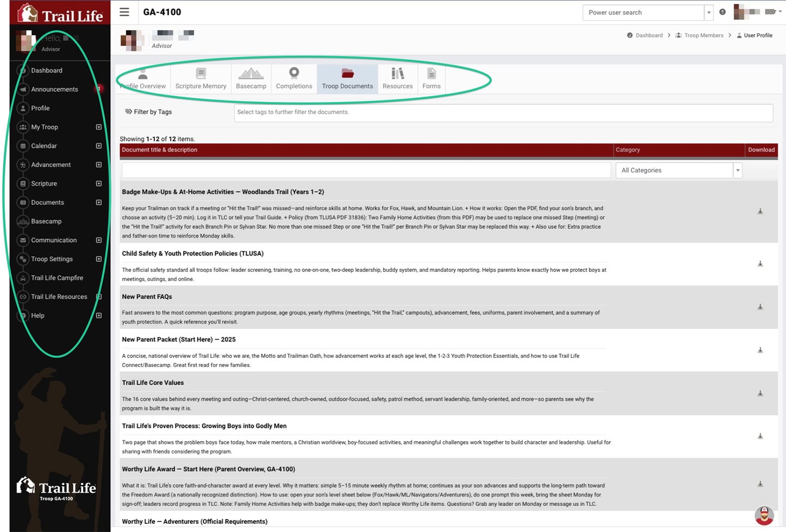Open the support chat avatar icon
Viewport: 786px width, 532px height.
click(764, 515)
